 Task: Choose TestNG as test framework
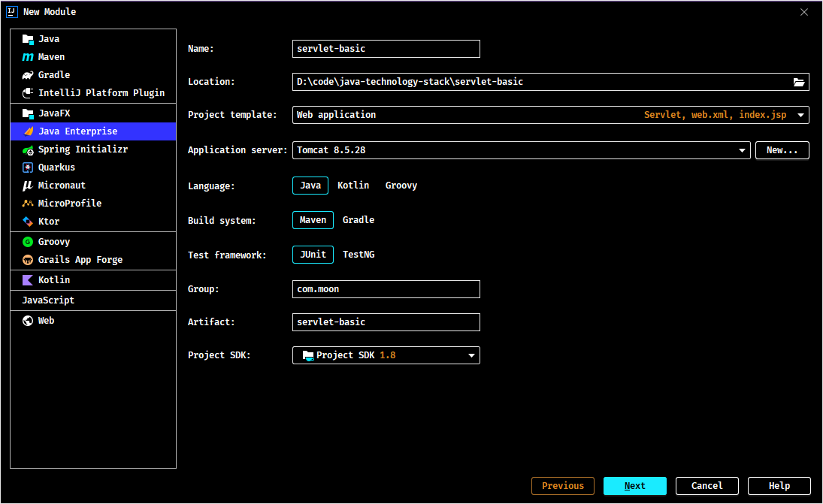click(x=359, y=255)
